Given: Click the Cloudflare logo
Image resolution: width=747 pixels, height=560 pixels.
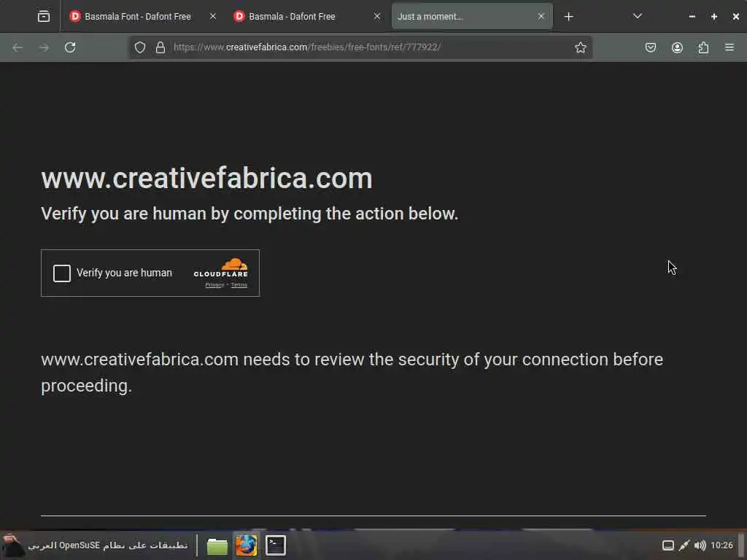Looking at the screenshot, I should point(221,268).
